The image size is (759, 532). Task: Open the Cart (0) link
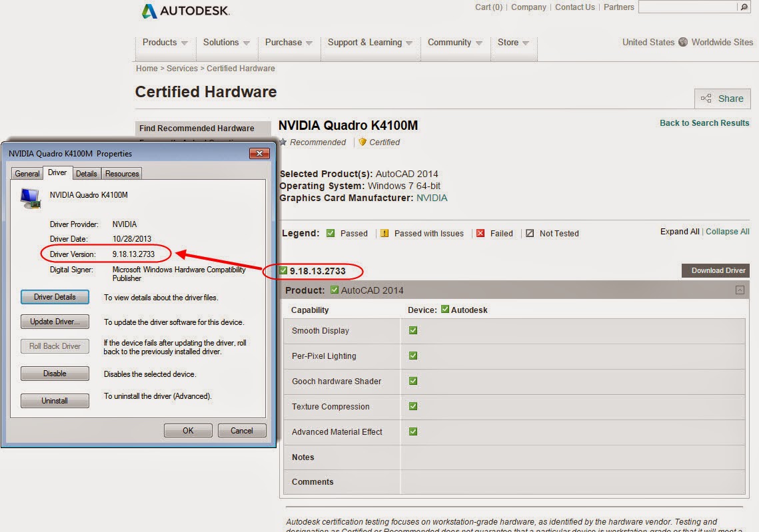488,7
